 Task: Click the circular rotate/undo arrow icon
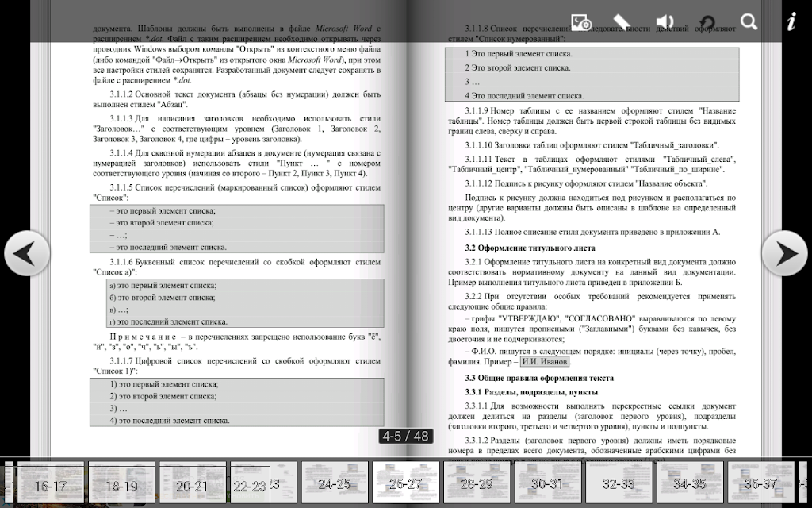[707, 22]
